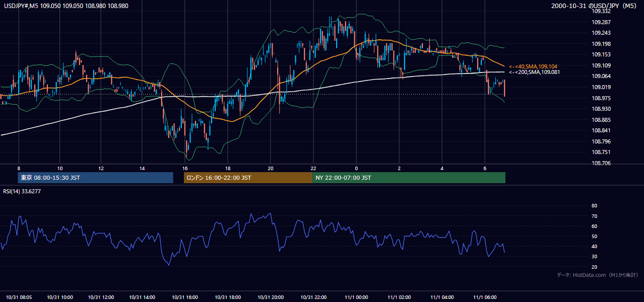The height and width of the screenshot is (302, 644).
Task: Click price axis value 109.287
Action: pyautogui.click(x=601, y=22)
